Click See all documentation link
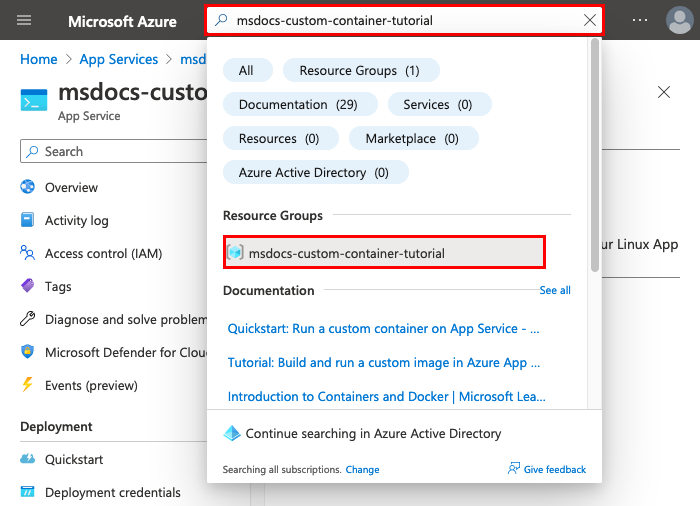Viewport: 700px width, 506px height. [x=555, y=290]
